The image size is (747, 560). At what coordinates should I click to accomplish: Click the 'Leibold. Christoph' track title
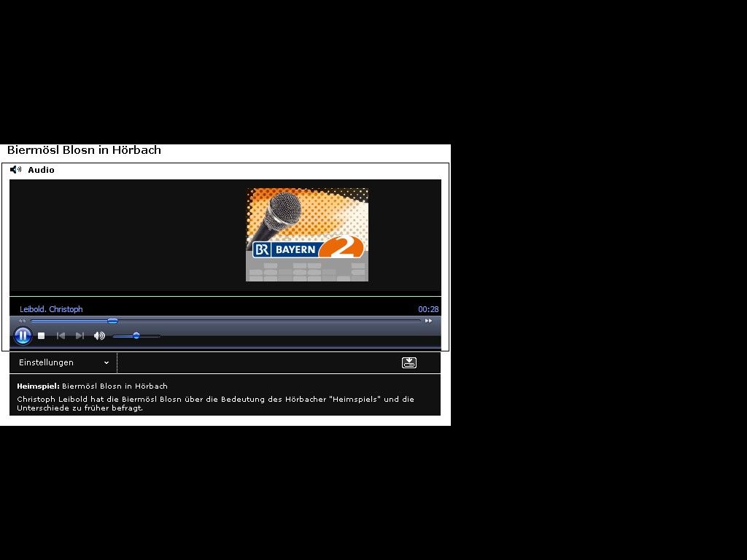[x=51, y=309]
